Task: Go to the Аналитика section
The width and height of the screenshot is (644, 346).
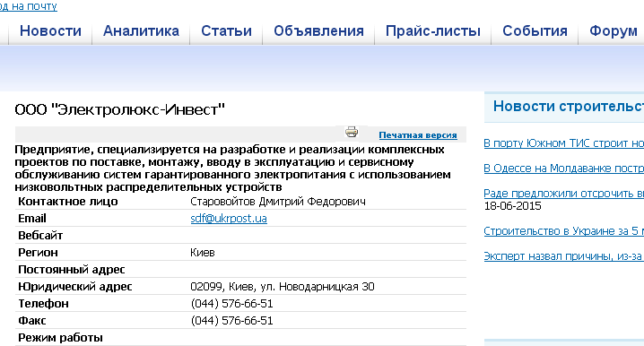Action: tap(141, 30)
